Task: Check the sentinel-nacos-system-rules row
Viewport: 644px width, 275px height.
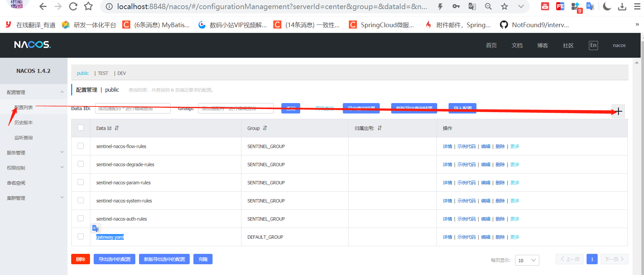Action: click(81, 200)
